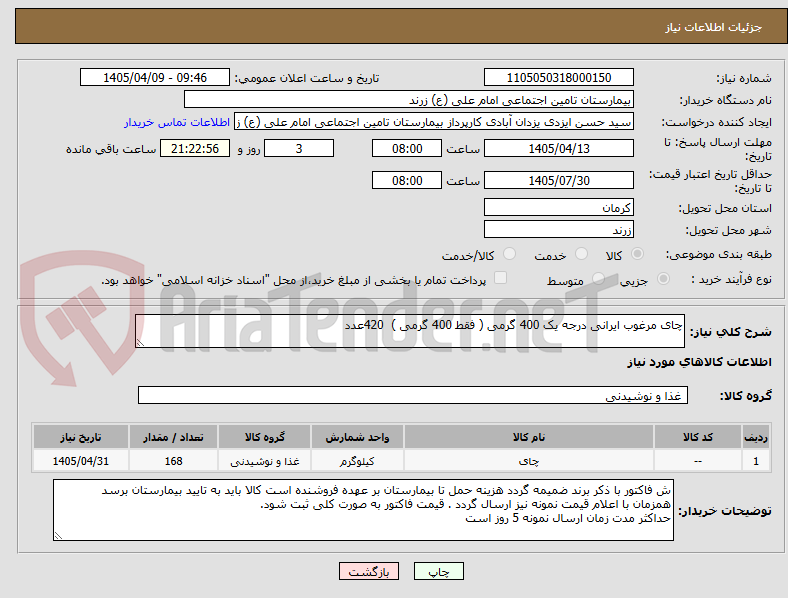Screen dimensions: 788x598
Task: Click the response deadline time 08:00 field
Action: pos(407,148)
